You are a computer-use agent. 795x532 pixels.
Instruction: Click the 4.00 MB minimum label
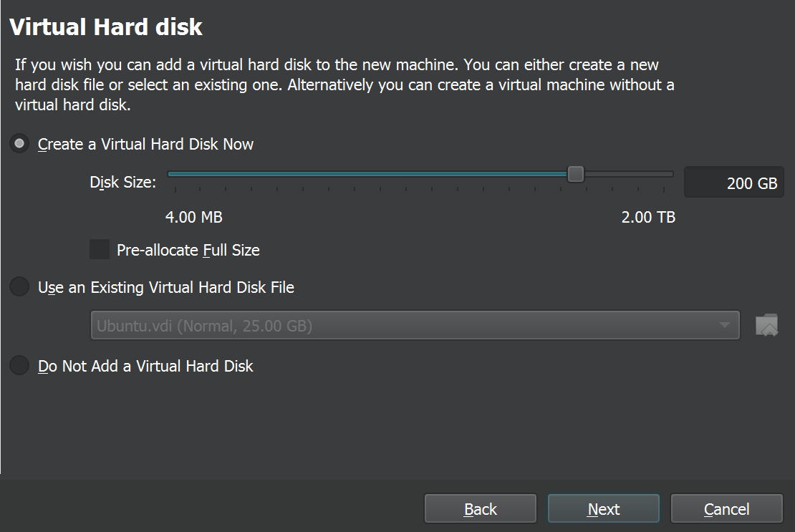click(193, 217)
